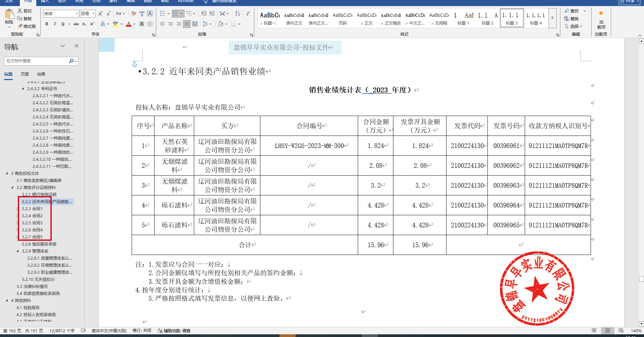Image resolution: width=644 pixels, height=337 pixels.
Task: Increase paragraph indent
Action: (212, 13)
